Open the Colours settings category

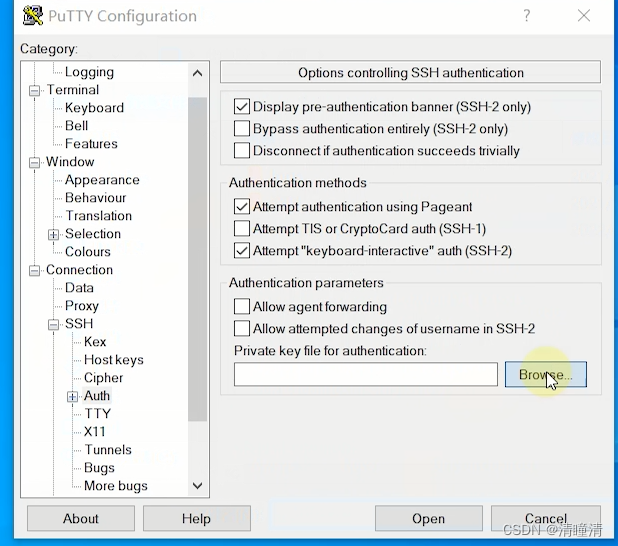[x=88, y=252]
